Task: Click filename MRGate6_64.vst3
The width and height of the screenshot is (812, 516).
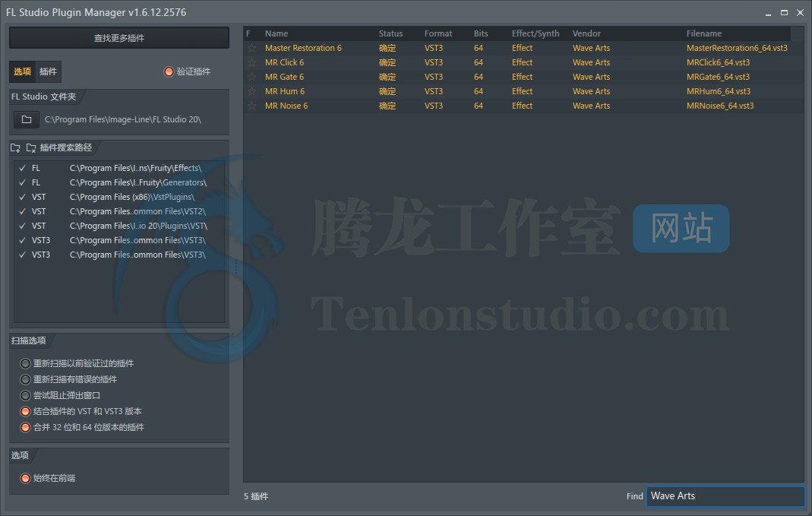Action: tap(718, 78)
